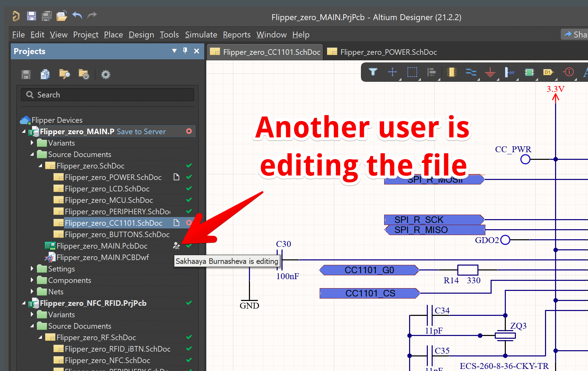The image size is (588, 371).
Task: Expand the Settings folder
Action: 32,268
